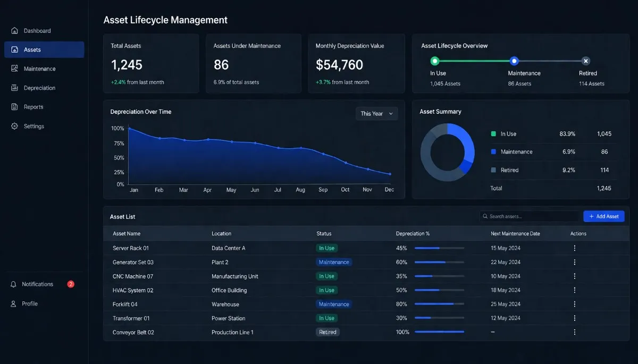Click the Maintenance status of Forklift 04
The height and width of the screenshot is (364, 638).
coord(334,304)
